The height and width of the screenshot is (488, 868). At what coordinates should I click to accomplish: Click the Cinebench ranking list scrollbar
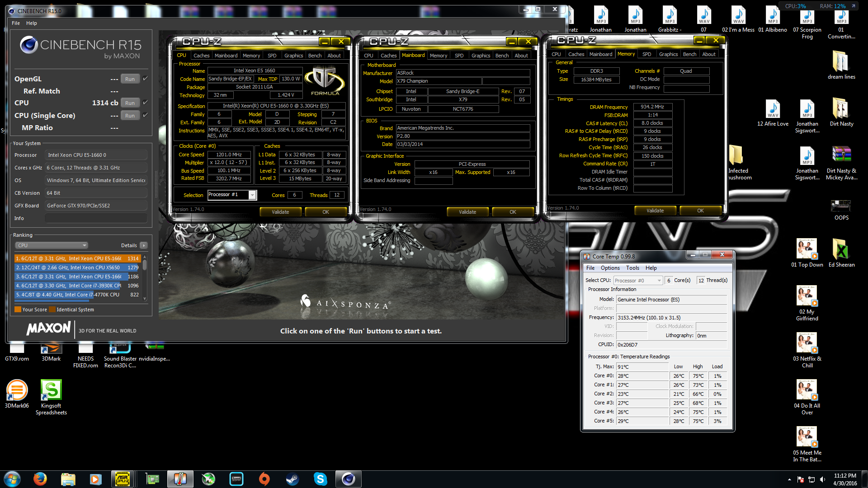(145, 277)
